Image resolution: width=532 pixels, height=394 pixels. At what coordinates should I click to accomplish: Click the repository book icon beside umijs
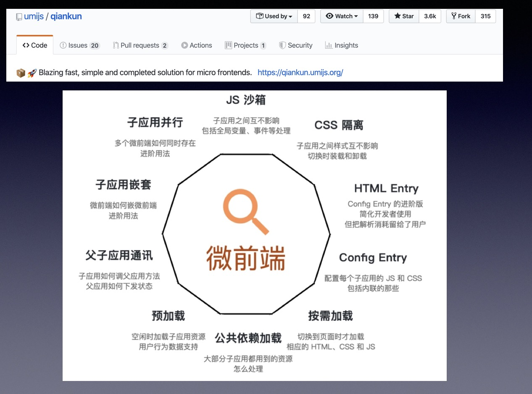pyautogui.click(x=18, y=16)
